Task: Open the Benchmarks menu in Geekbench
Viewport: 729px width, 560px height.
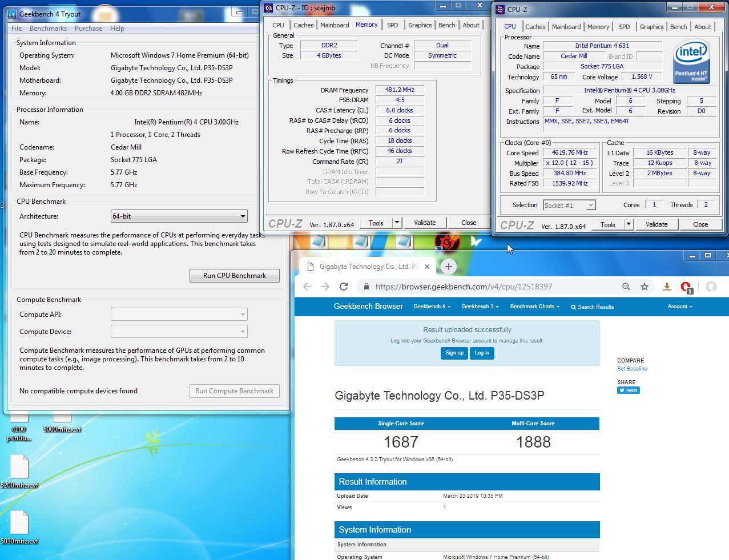Action: [x=48, y=29]
